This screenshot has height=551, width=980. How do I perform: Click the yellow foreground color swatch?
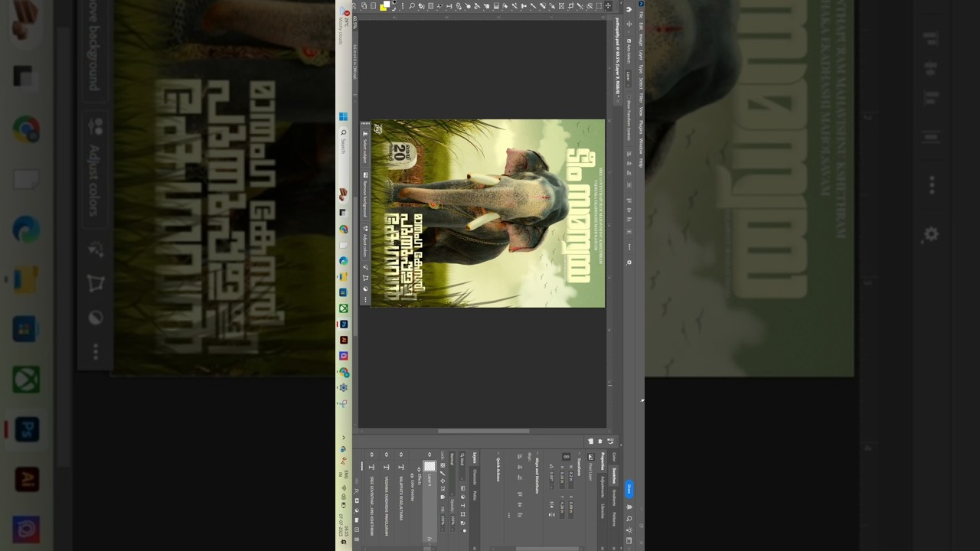[x=383, y=8]
